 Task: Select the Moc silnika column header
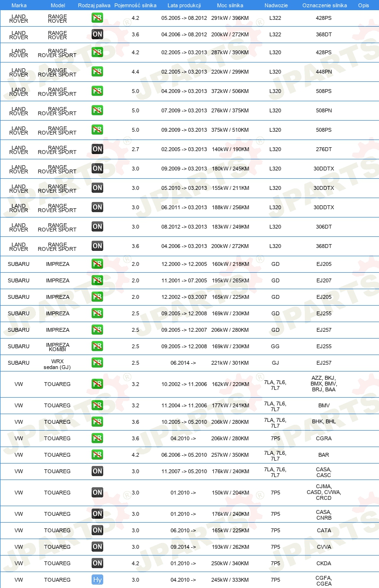230,5
